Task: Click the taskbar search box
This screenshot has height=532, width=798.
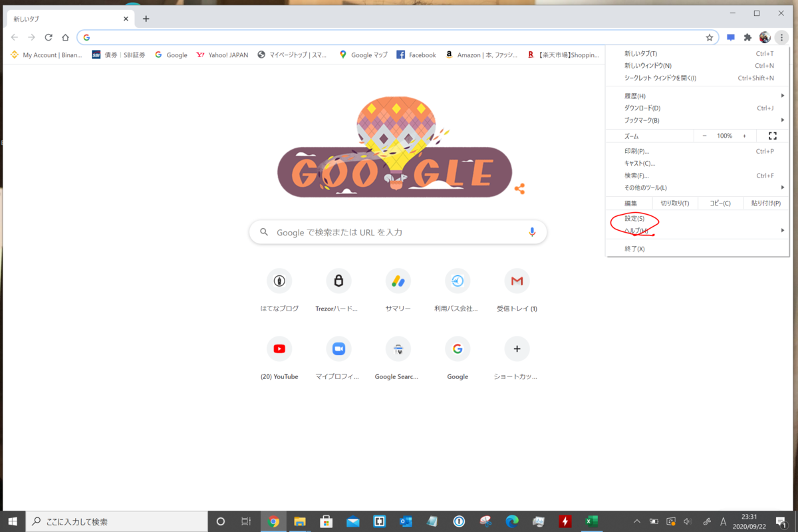Action: click(x=117, y=521)
